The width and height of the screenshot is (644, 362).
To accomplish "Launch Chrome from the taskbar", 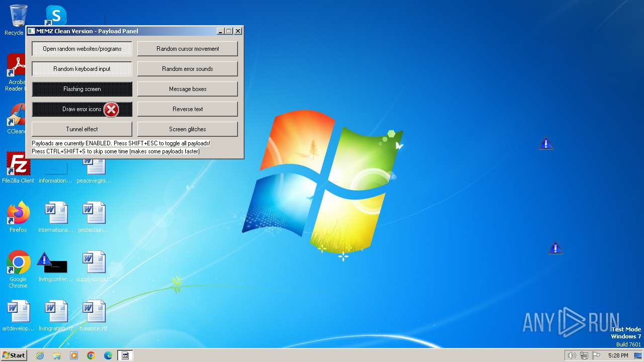I will (x=91, y=355).
